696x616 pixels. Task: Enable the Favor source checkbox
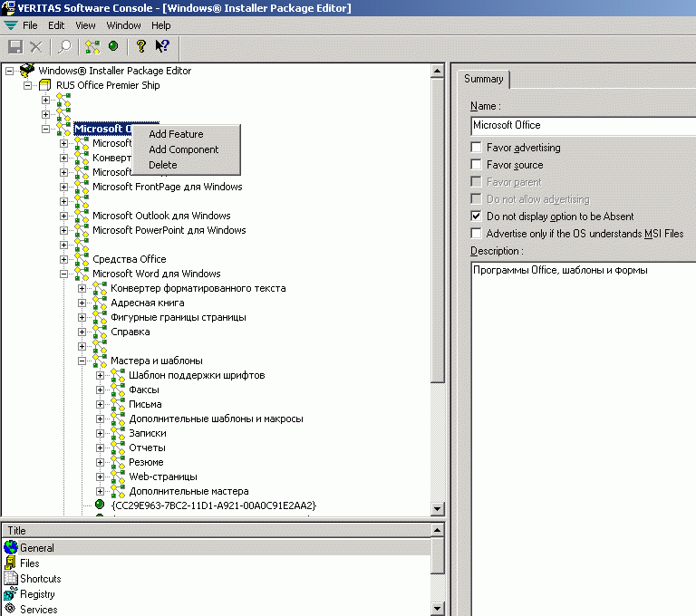[476, 164]
